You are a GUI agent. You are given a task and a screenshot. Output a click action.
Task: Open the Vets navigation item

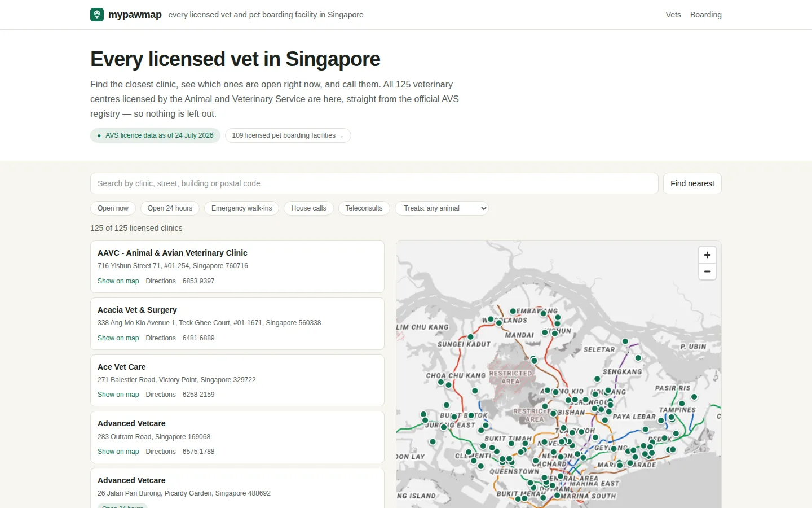tap(673, 15)
